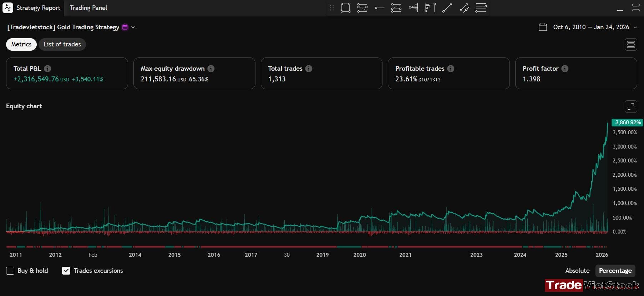Show info for Profit factor
644x296 pixels.
coord(565,69)
